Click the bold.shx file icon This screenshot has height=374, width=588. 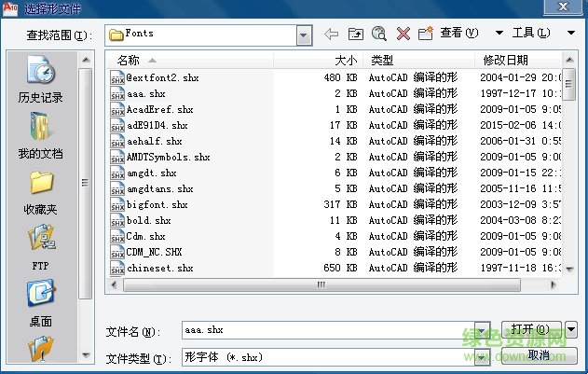117,220
